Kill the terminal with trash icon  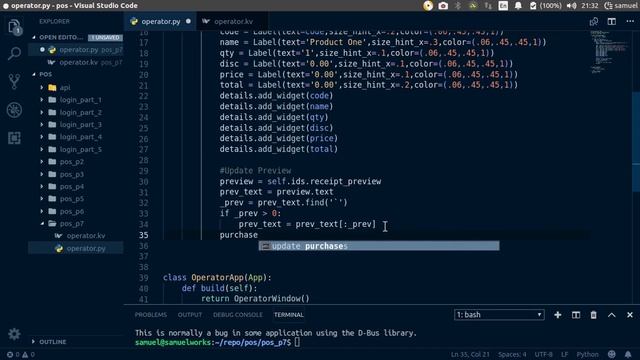pyautogui.click(x=593, y=315)
